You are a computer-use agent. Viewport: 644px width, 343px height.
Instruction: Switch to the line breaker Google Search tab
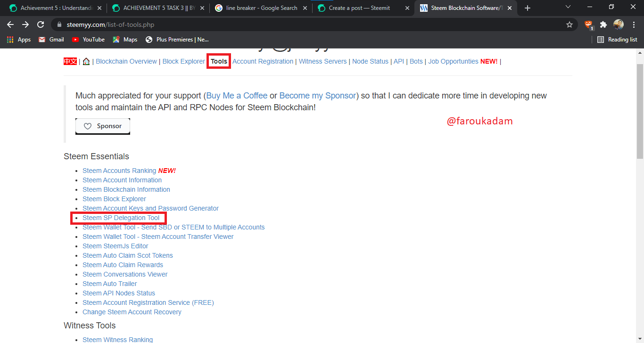coord(261,8)
